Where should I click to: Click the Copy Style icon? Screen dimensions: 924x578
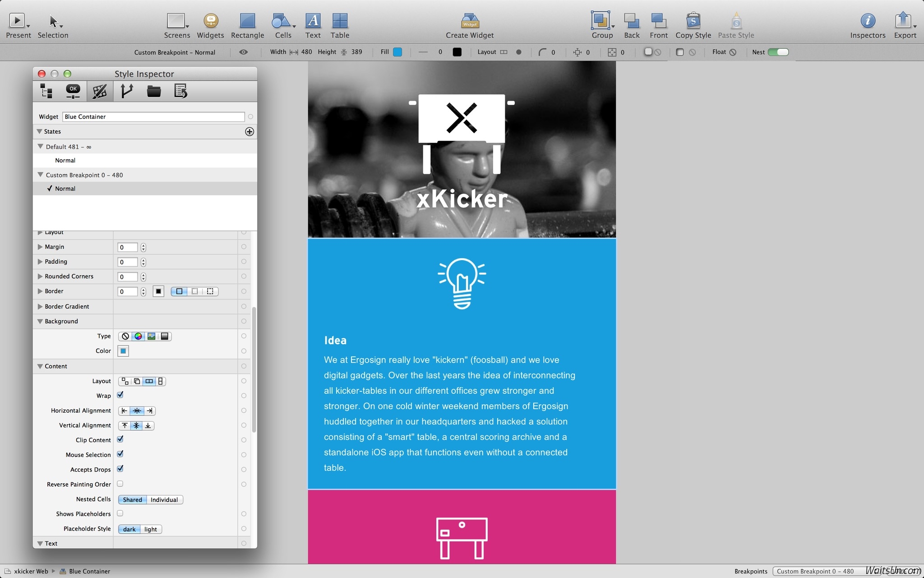point(693,21)
